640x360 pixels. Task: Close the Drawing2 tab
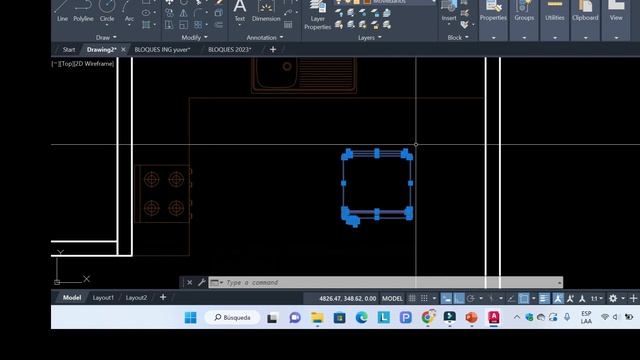coord(123,49)
